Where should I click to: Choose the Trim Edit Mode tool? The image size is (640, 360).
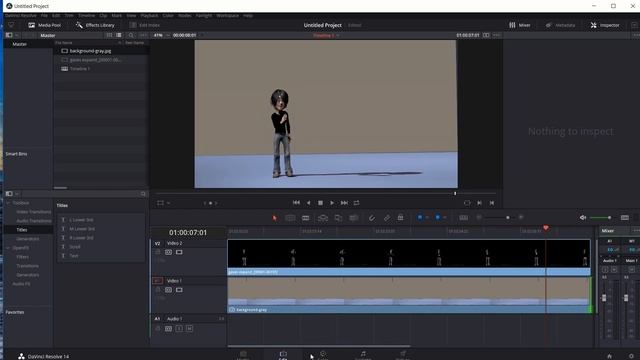coord(290,218)
